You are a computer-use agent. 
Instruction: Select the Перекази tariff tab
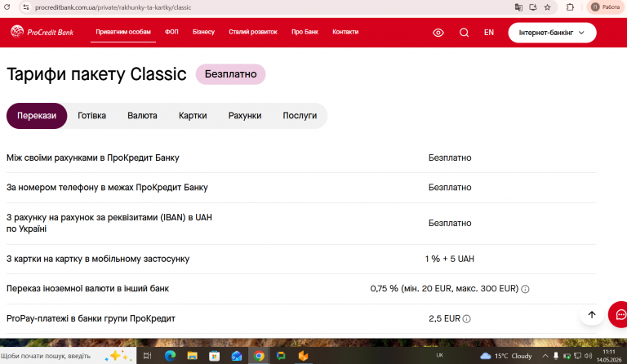(37, 116)
